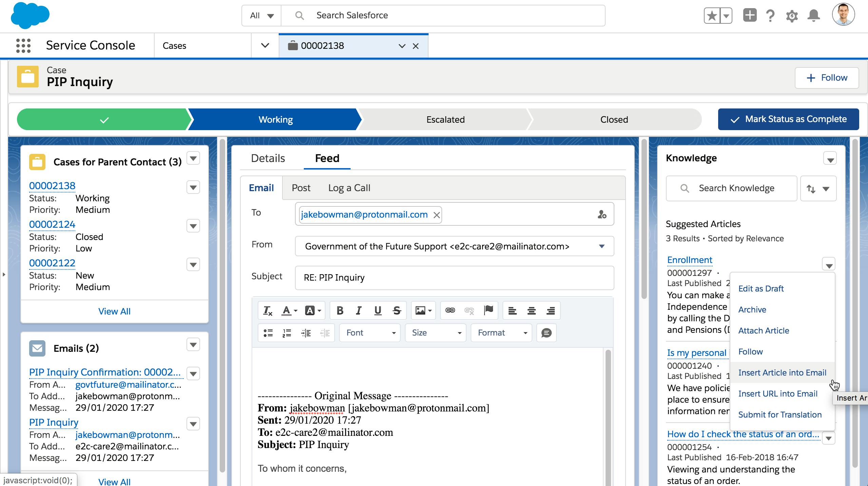868x486 pixels.
Task: Open Salesforce notifications bell
Action: [814, 16]
